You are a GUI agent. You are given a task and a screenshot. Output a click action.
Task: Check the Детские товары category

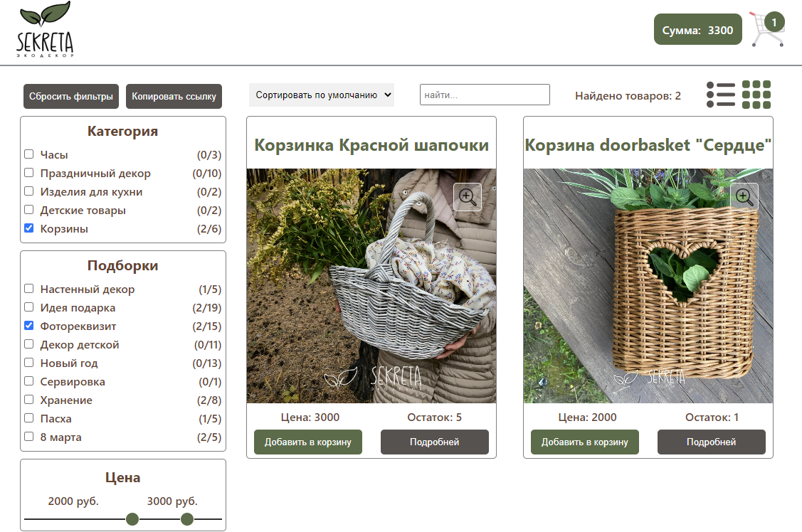(29, 210)
